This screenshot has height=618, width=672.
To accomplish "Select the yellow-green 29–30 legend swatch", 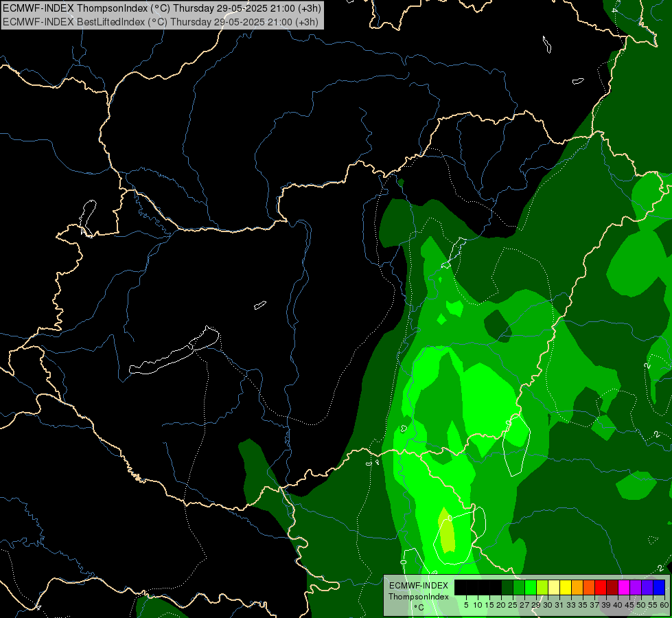I will coord(542,587).
